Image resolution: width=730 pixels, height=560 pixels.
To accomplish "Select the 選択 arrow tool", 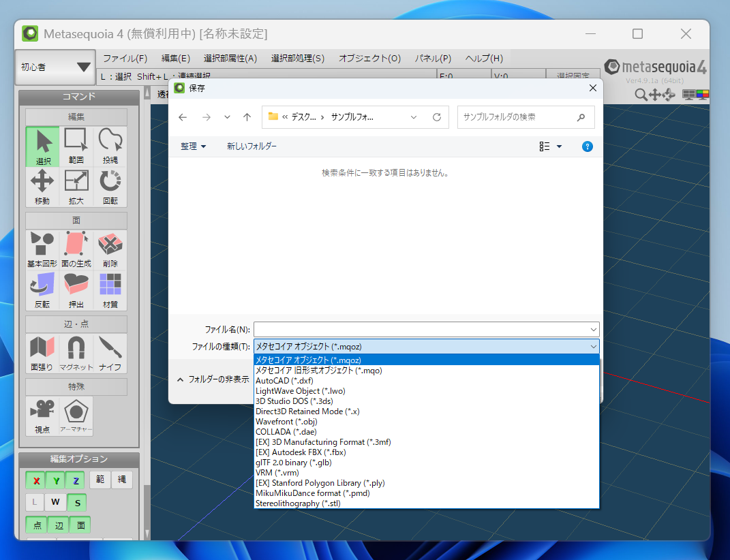I will pyautogui.click(x=42, y=146).
